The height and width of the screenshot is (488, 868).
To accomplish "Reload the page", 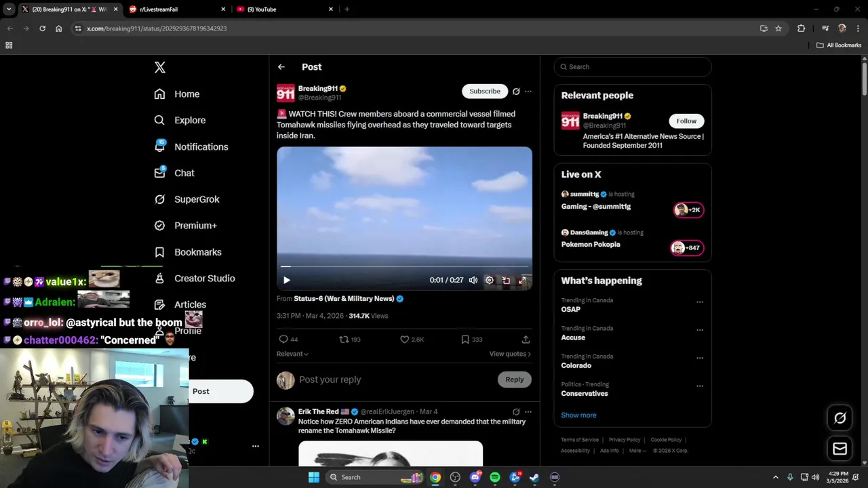I will [42, 28].
